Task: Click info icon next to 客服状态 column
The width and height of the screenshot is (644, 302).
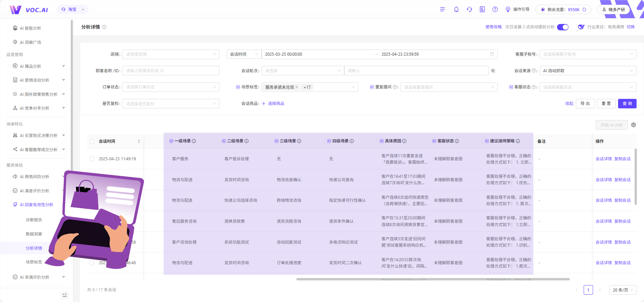Action: pyautogui.click(x=457, y=141)
